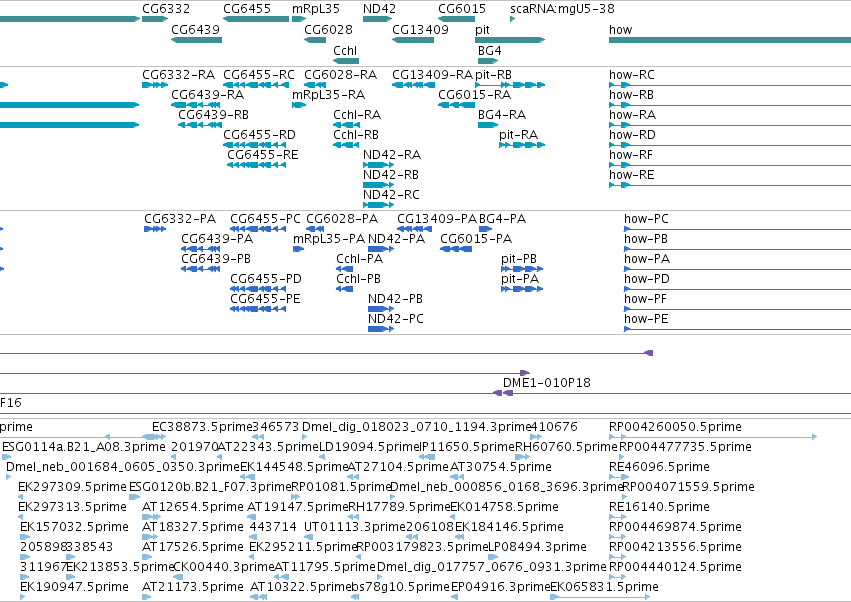The width and height of the screenshot is (851, 602).
Task: Select transcript Cchl-RB
Action: [356, 135]
